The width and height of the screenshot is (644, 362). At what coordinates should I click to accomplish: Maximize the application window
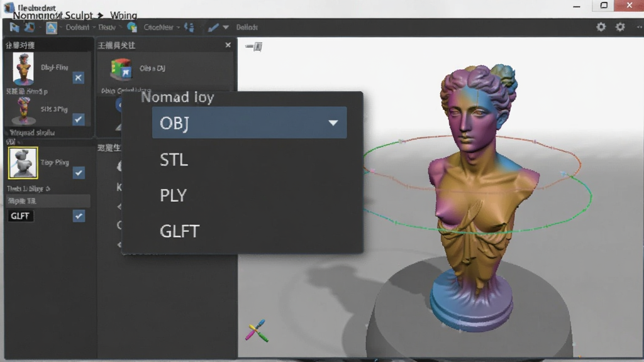pyautogui.click(x=603, y=6)
